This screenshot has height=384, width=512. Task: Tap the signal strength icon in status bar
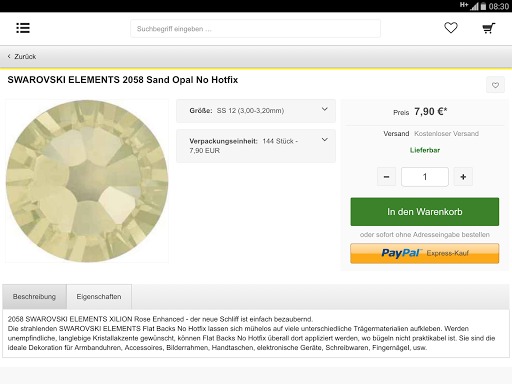[474, 6]
